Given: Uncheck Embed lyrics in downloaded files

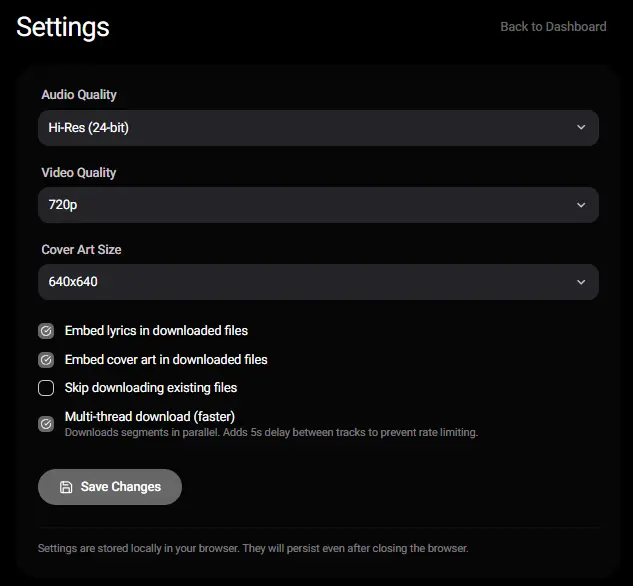Looking at the screenshot, I should 46,331.
